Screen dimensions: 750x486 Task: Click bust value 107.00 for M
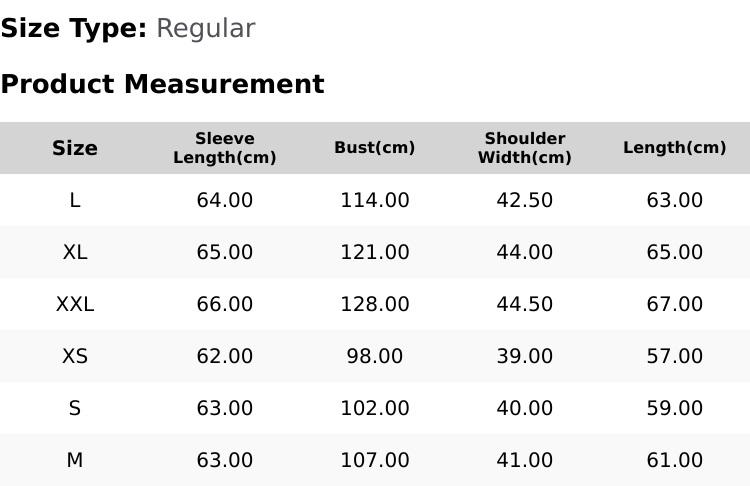coord(375,460)
